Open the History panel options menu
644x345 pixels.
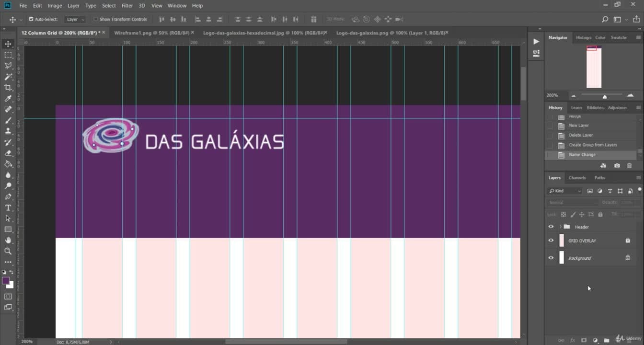tap(638, 108)
